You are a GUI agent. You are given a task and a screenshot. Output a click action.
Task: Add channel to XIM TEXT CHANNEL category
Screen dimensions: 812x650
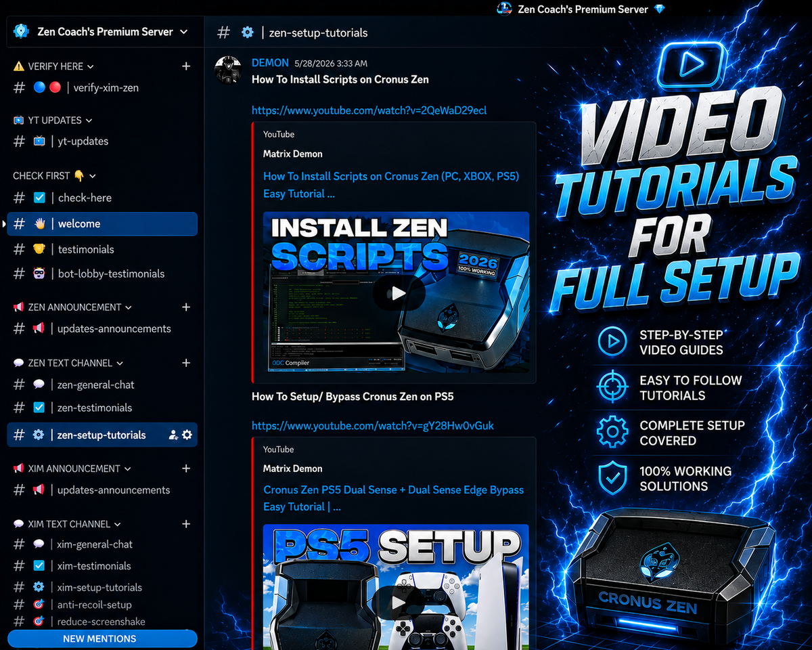[186, 524]
